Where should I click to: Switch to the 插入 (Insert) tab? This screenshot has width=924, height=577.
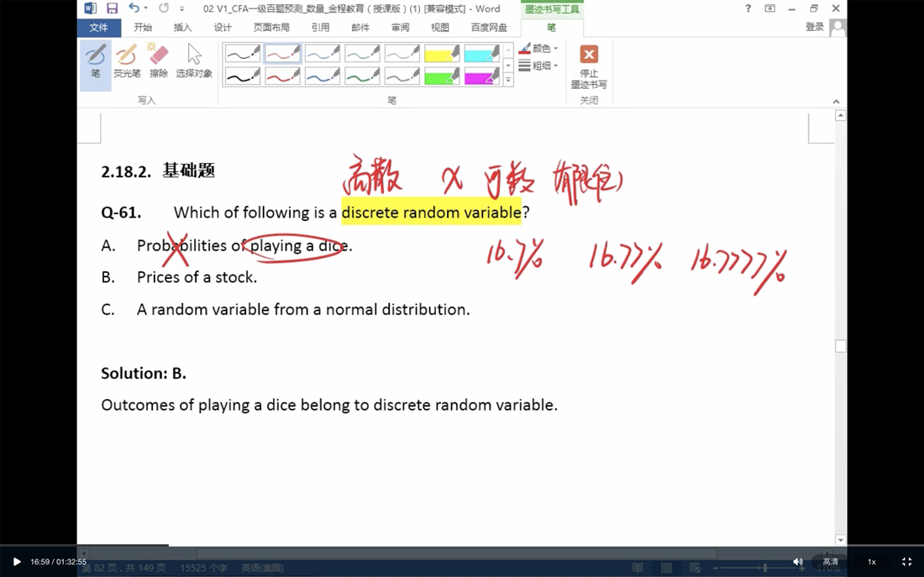pyautogui.click(x=182, y=27)
